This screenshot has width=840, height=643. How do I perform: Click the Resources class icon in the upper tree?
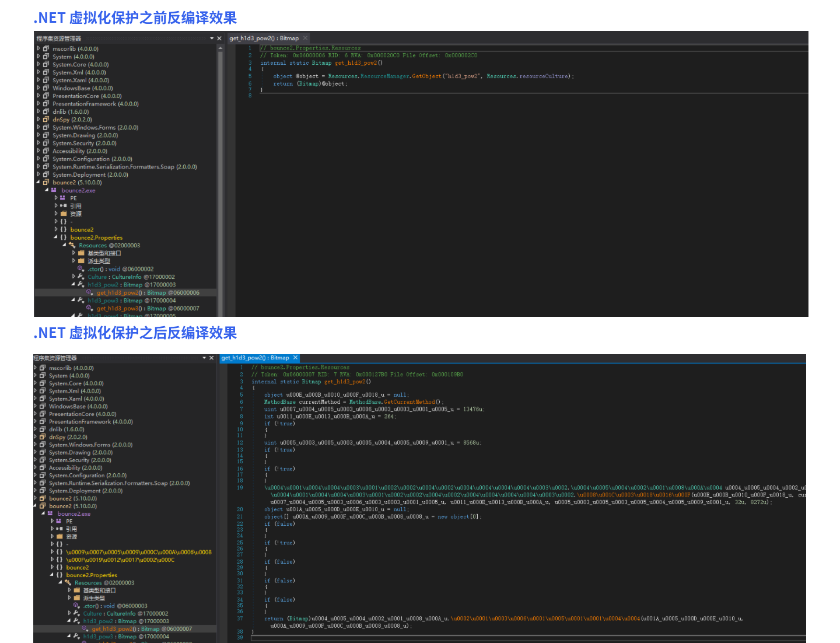pyautogui.click(x=72, y=246)
